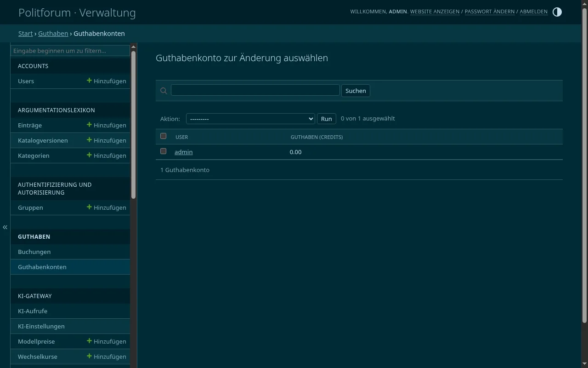The width and height of the screenshot is (588, 368).
Task: Go to Start breadcrumb
Action: coord(26,34)
